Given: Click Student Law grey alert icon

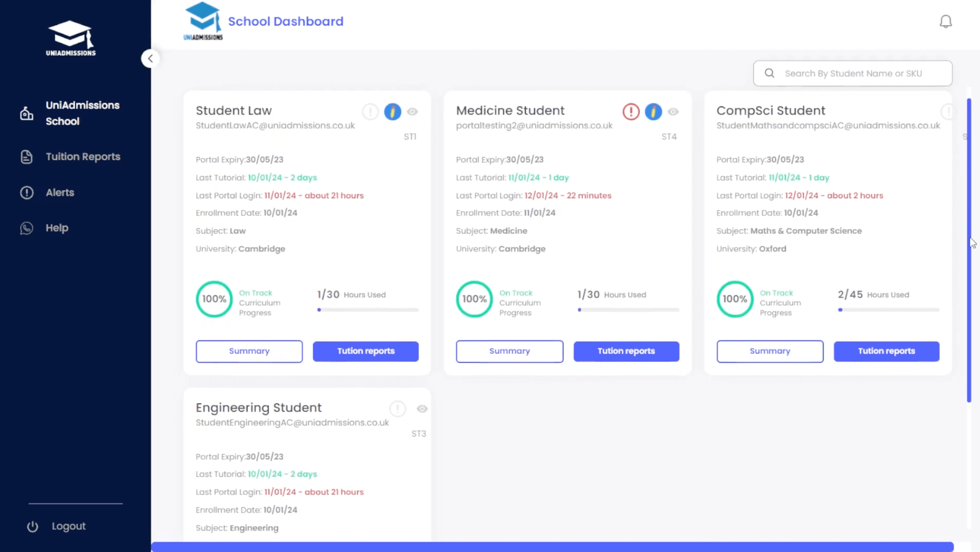Looking at the screenshot, I should 370,111.
